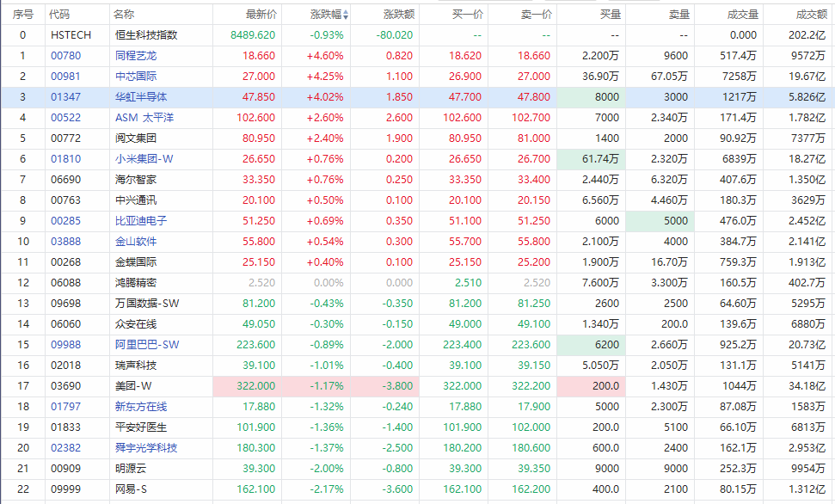Click stock code 00285
The image size is (835, 504).
pos(66,220)
